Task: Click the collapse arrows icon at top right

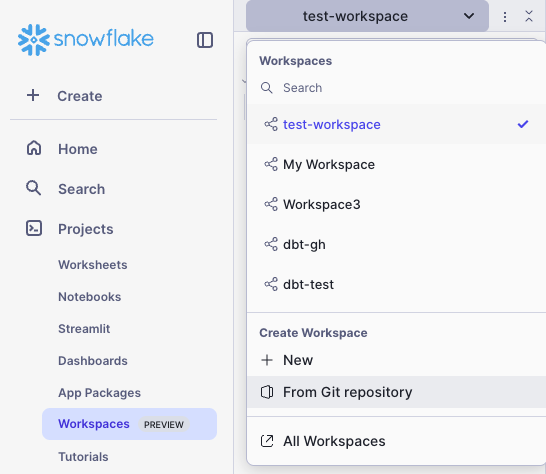Action: [x=529, y=16]
